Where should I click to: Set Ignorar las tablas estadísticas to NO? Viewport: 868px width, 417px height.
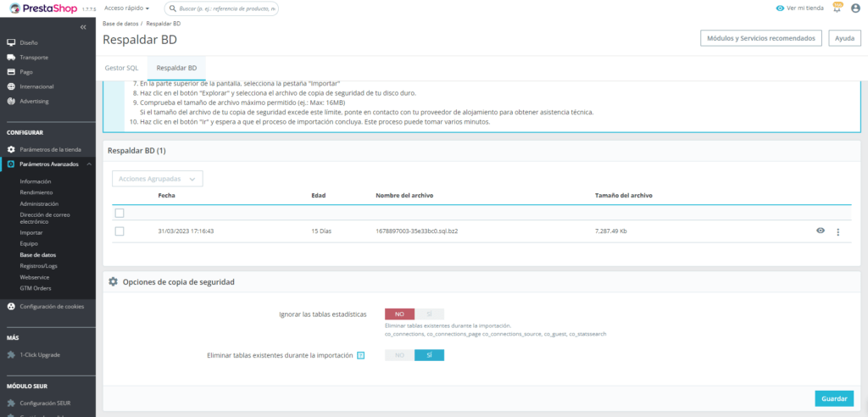pos(400,314)
